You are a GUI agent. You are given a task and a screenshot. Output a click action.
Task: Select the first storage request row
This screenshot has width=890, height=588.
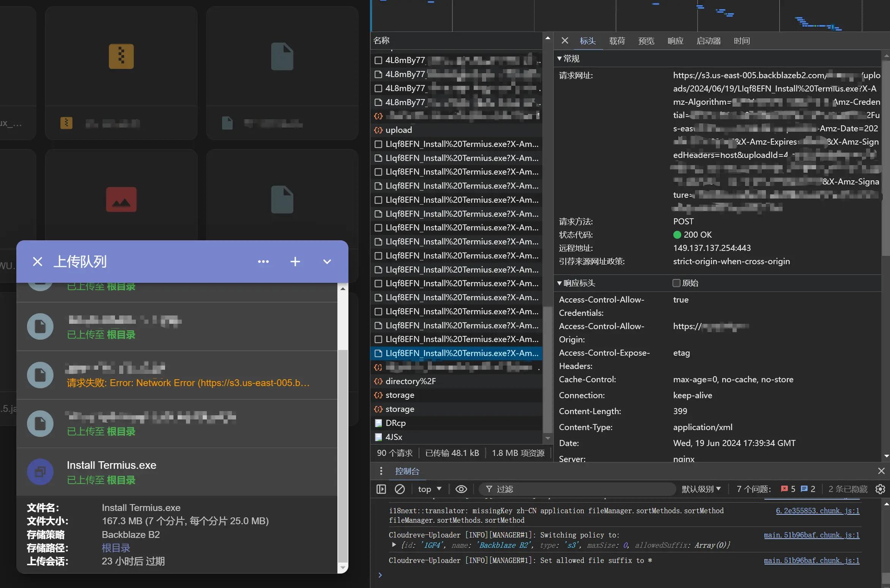click(x=456, y=395)
